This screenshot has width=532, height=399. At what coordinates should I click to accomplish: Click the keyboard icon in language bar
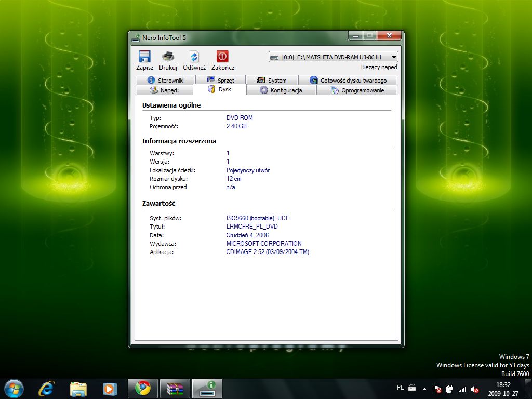pos(412,388)
